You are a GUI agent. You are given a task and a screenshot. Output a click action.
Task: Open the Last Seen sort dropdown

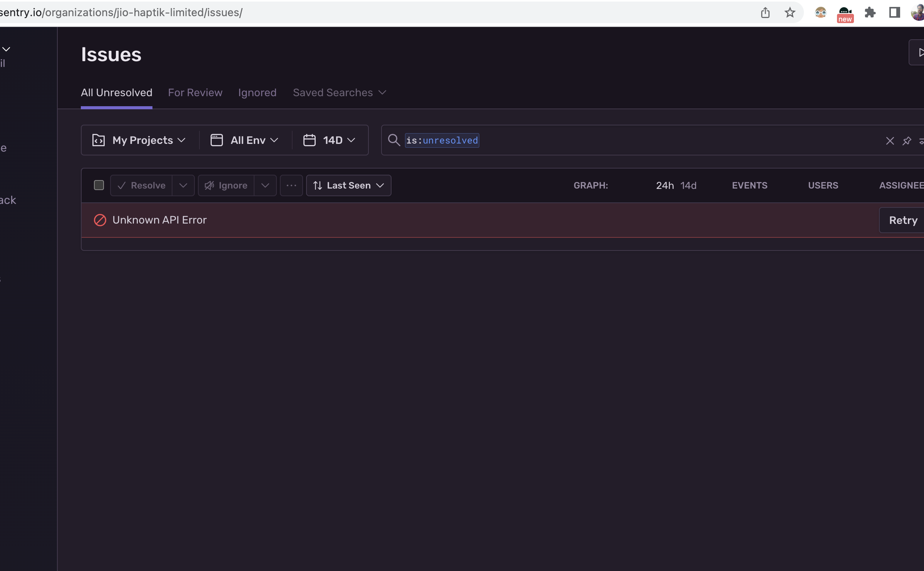[349, 185]
